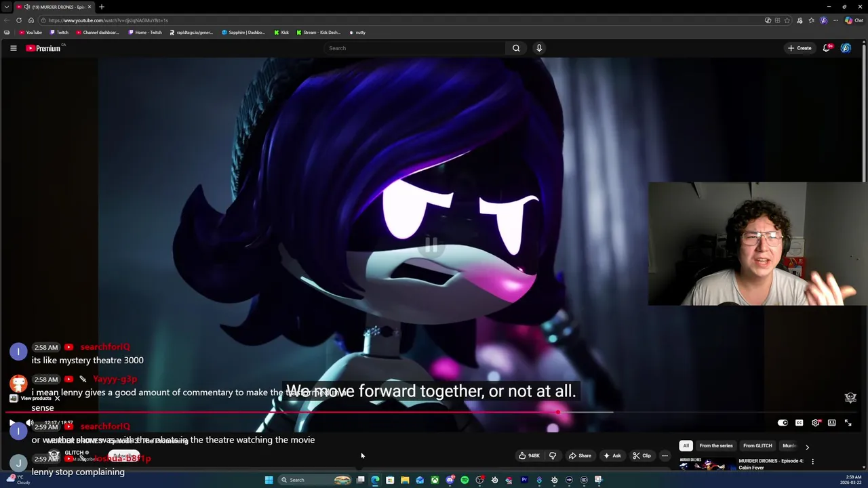Open YouTube notifications bell
Viewport: 868px width, 488px height.
(826, 48)
